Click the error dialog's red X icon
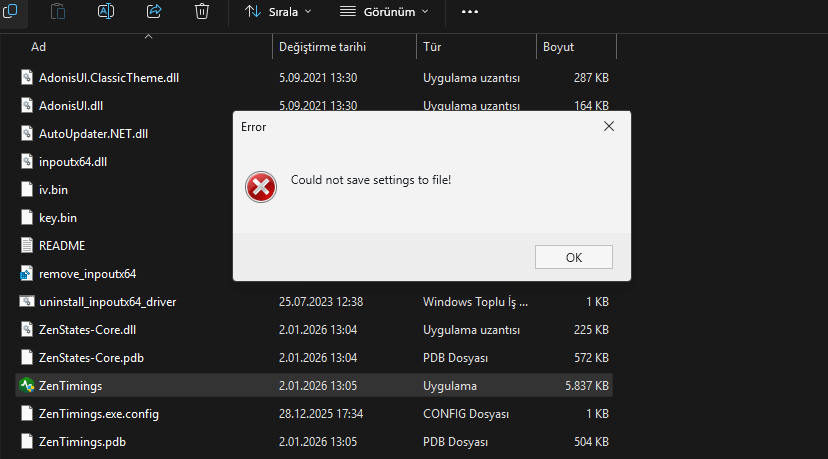Image resolution: width=828 pixels, height=459 pixels. [261, 187]
